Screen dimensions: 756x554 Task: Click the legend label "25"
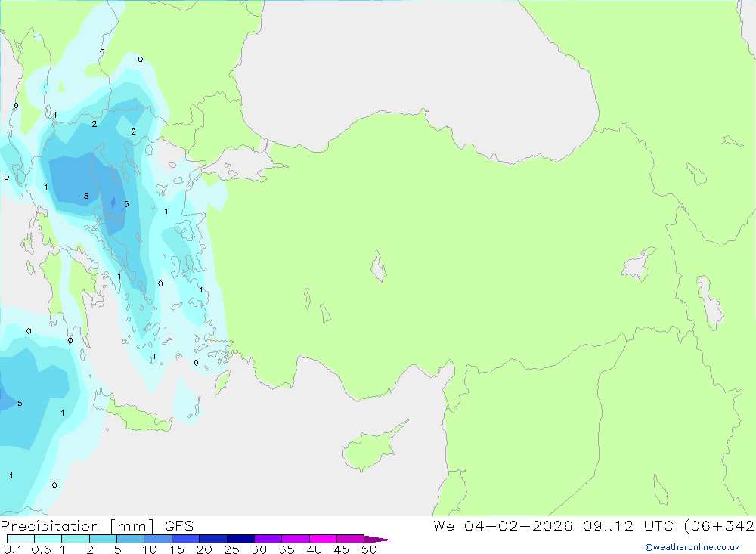tap(232, 549)
